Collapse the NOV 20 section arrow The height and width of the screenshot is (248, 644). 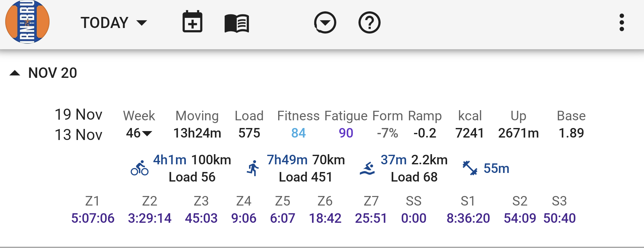point(15,73)
